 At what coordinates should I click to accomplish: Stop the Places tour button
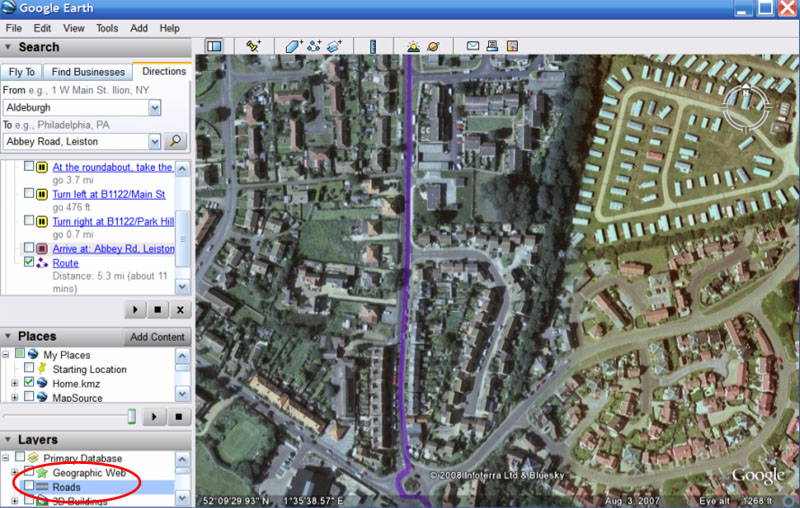(x=179, y=417)
